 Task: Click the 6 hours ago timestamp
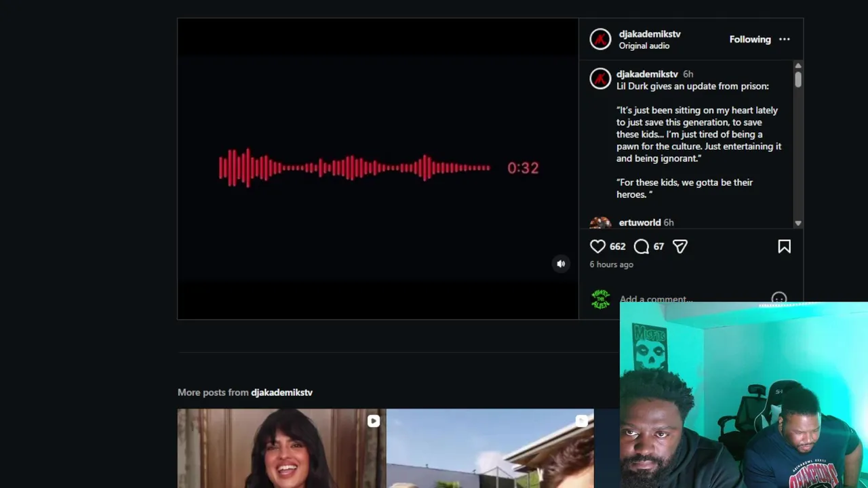(611, 264)
